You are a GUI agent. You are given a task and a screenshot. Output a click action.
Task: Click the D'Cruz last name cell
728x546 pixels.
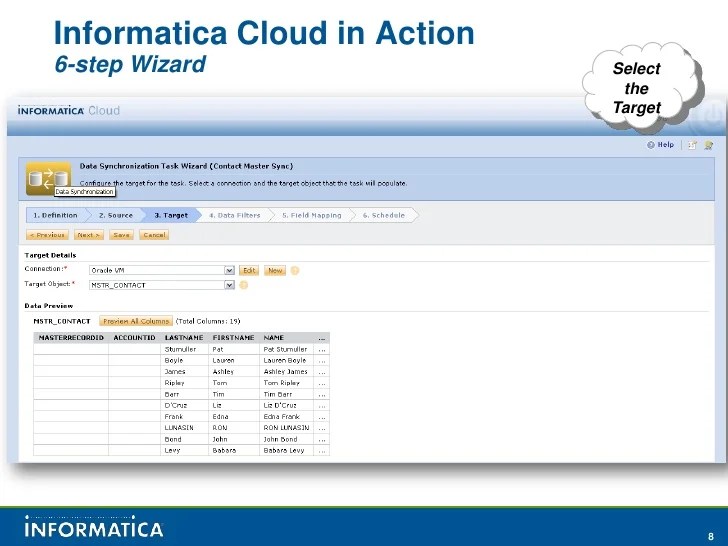pos(184,405)
